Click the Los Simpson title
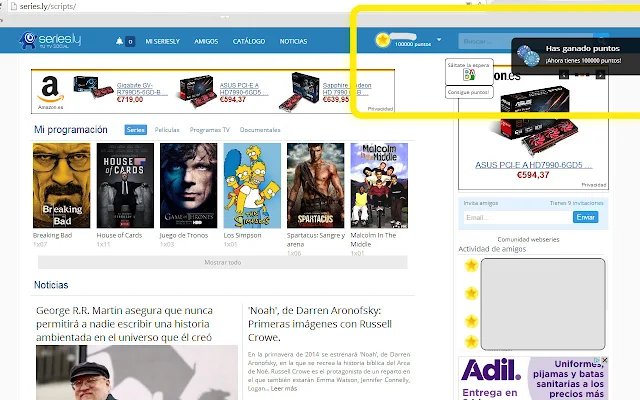This screenshot has height=400, width=640. [242, 235]
